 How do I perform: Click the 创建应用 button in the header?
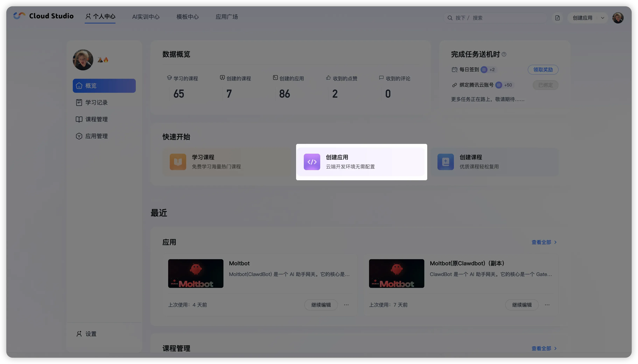pos(582,18)
